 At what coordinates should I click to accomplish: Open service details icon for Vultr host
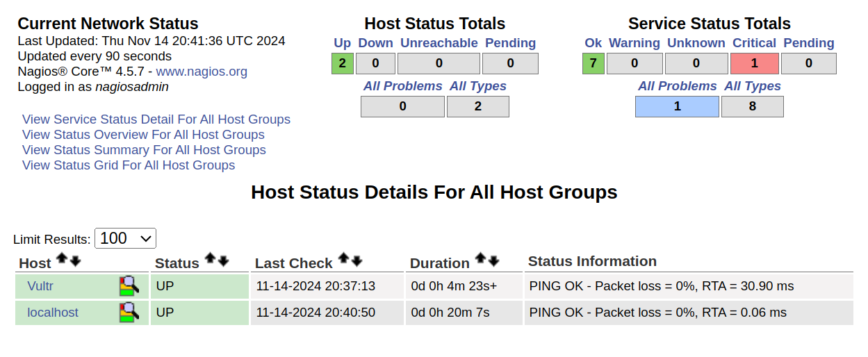[129, 285]
